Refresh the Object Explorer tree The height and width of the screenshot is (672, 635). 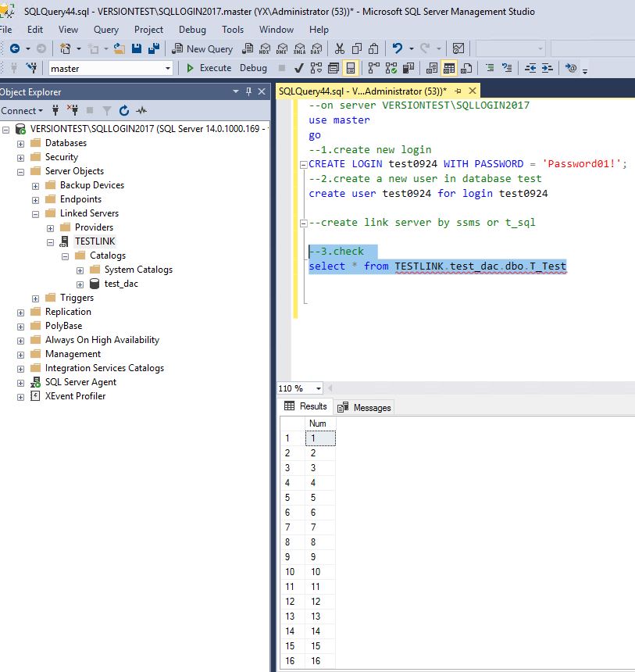(x=123, y=110)
